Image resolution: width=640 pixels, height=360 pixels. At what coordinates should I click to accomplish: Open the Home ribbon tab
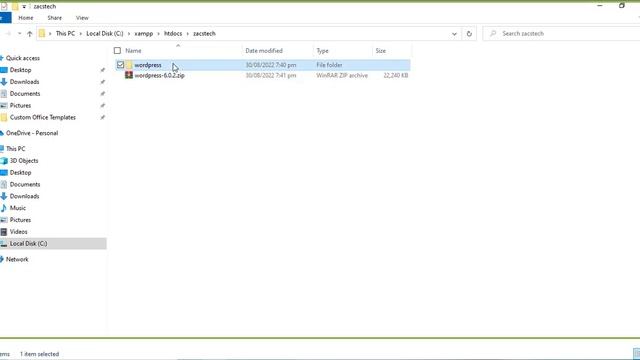[x=26, y=18]
